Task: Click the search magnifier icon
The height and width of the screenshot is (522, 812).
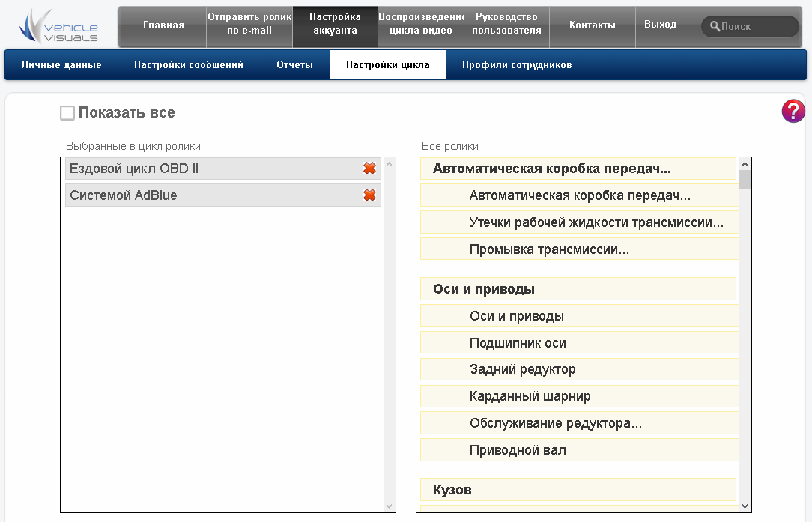Action: (715, 26)
